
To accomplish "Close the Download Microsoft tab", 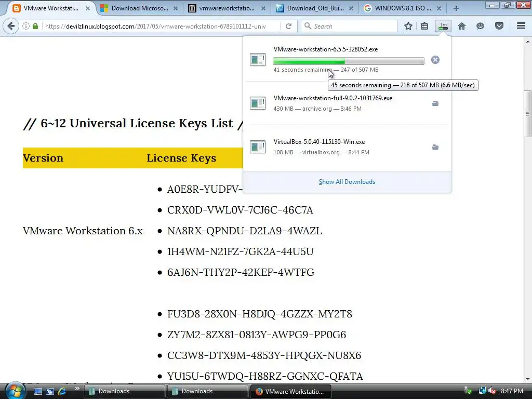I will coord(176,8).
